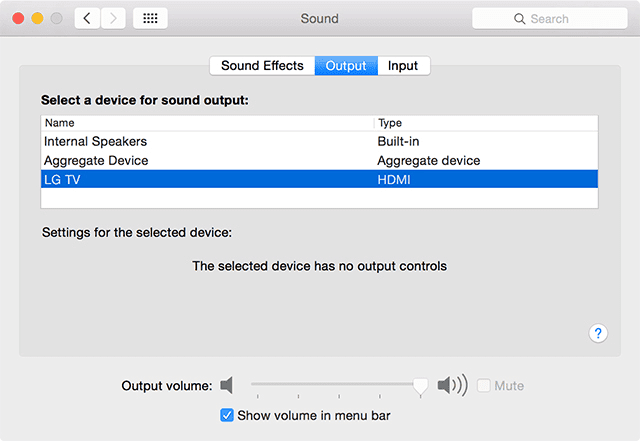Viewport: 640px width, 441px height.
Task: Toggle Show volume in menu bar
Action: pyautogui.click(x=227, y=415)
